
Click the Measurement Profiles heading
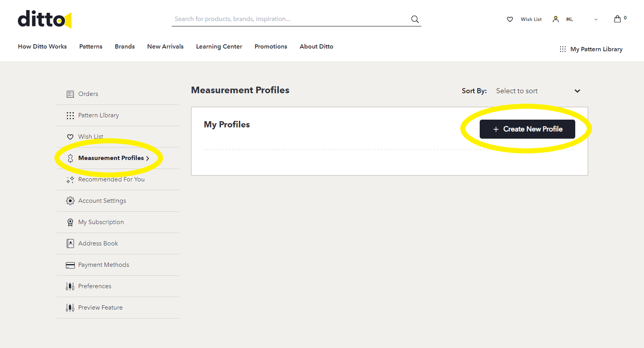tap(240, 90)
